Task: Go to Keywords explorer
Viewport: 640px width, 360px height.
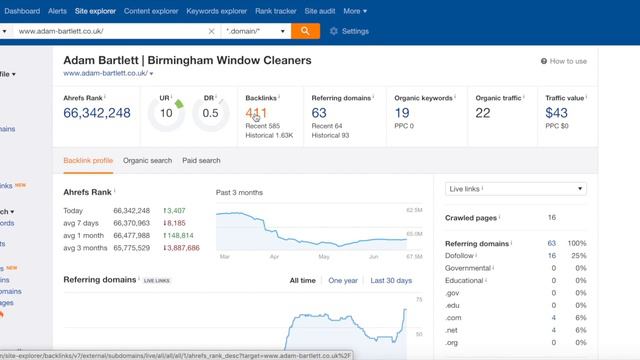Action: (217, 11)
